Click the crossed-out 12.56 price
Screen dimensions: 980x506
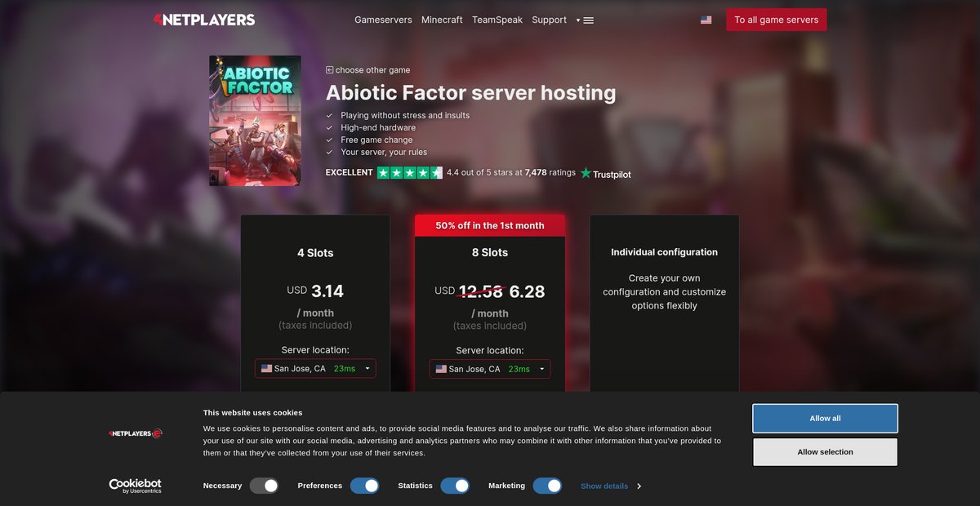[481, 291]
